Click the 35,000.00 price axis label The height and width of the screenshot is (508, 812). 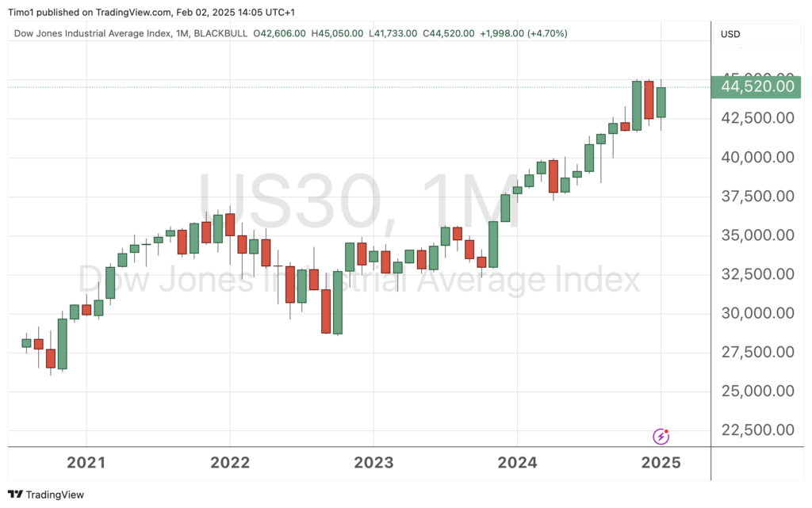point(757,235)
